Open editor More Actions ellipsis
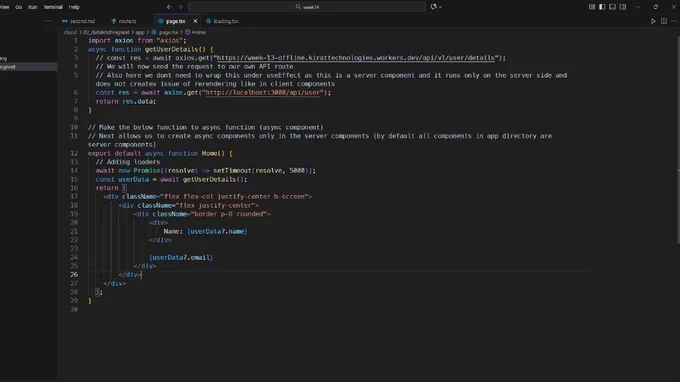Screen dimensions: 680x382 tap(674, 21)
